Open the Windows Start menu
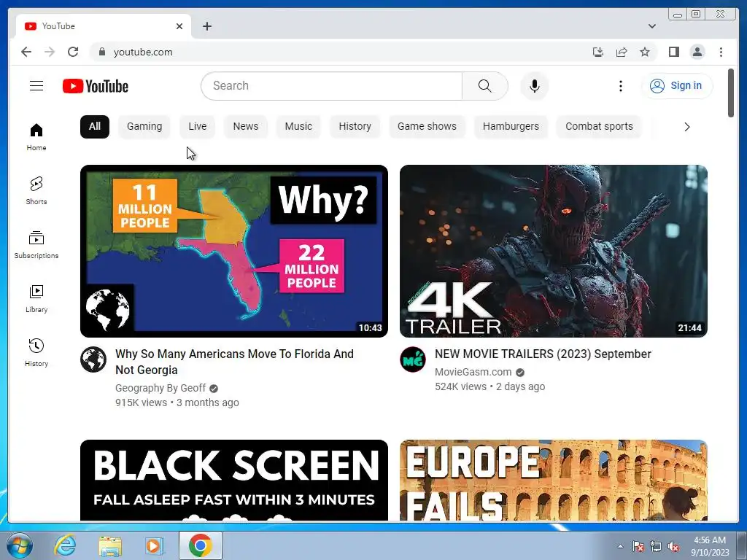 click(20, 545)
